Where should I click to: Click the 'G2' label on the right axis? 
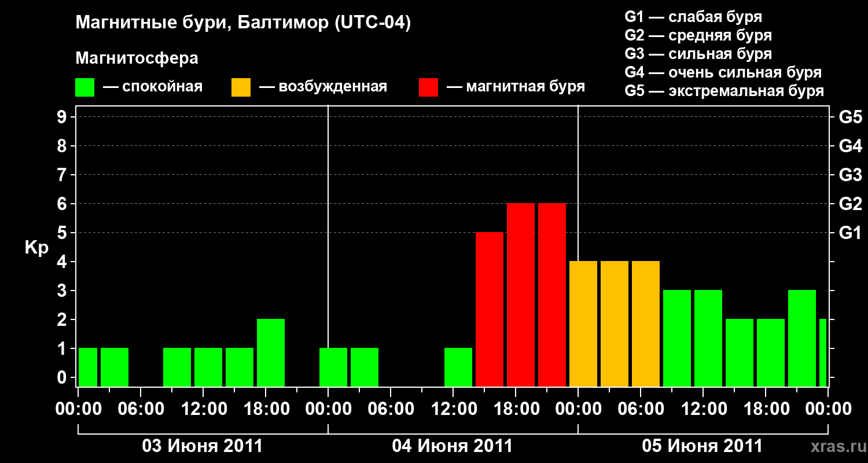[x=851, y=204]
